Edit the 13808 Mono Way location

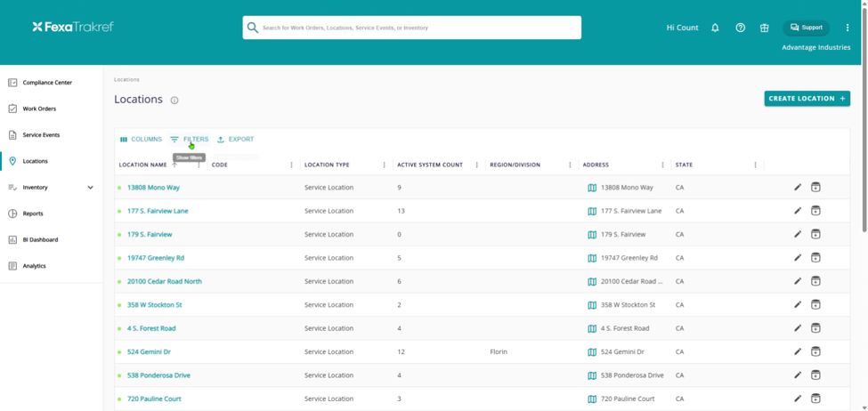[x=798, y=188]
